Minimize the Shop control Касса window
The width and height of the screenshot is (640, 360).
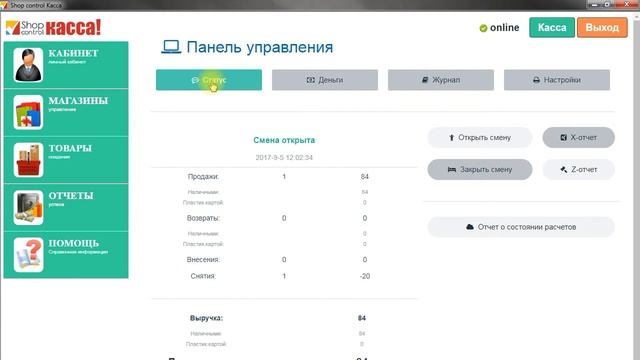(594, 4)
